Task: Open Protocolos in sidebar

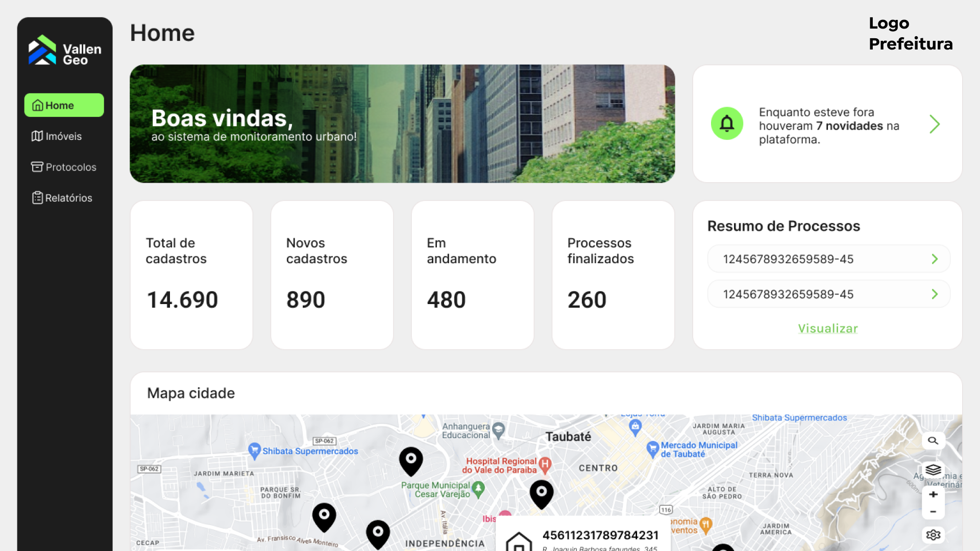Action: tap(64, 167)
